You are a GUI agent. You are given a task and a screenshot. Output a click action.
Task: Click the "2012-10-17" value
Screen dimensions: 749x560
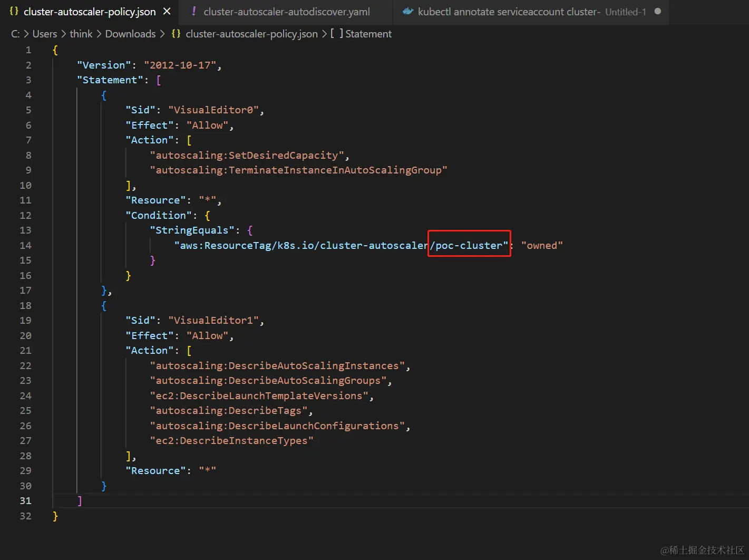[x=180, y=65]
